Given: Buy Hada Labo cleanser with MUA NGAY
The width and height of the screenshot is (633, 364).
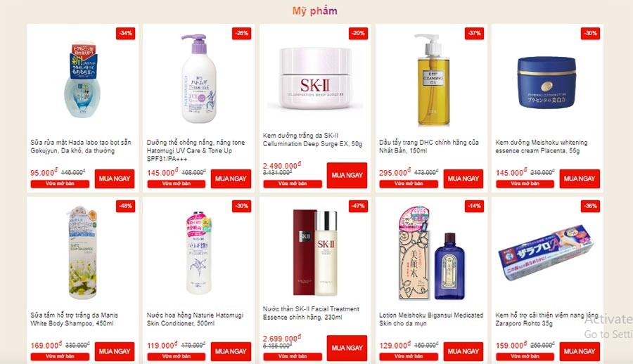Looking at the screenshot, I should [115, 178].
